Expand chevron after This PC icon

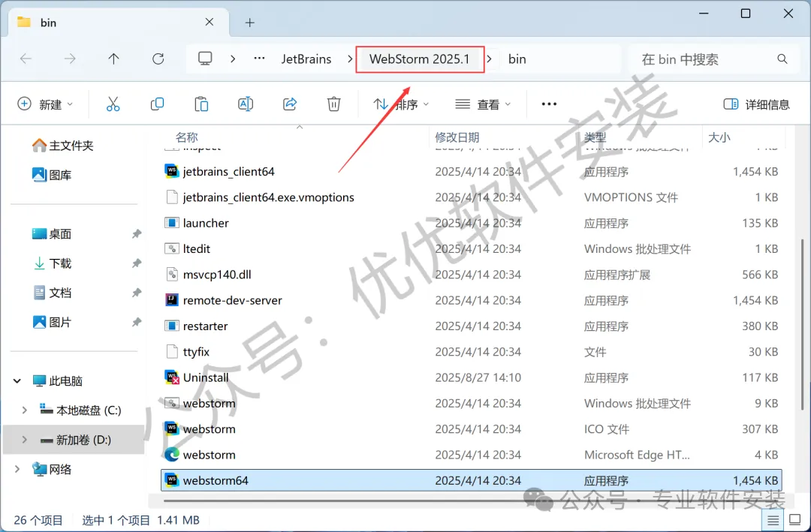[233, 59]
